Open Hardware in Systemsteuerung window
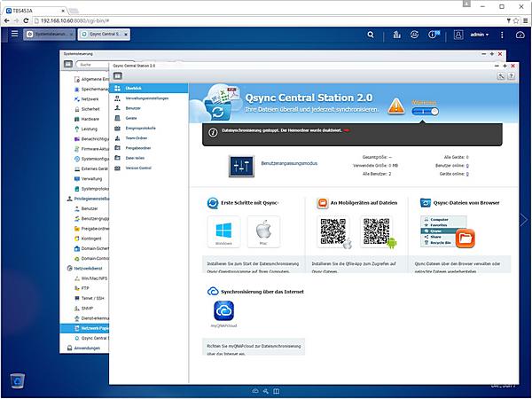This screenshot has width=532, height=399. point(90,119)
